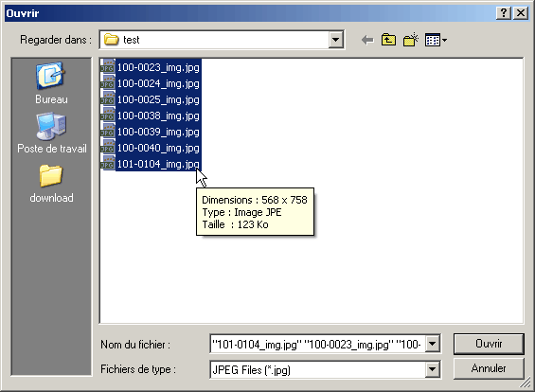The image size is (535, 392).
Task: Click inside the Nom du fichier field
Action: [317, 344]
